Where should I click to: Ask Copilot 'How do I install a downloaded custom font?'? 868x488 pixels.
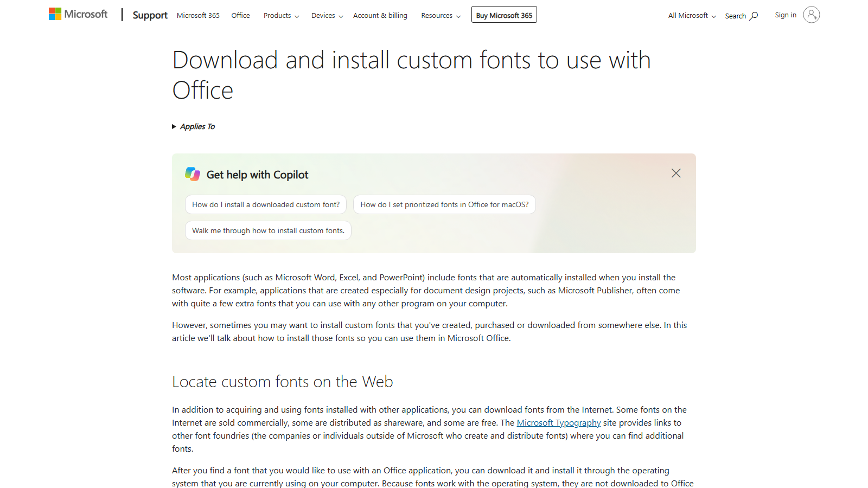pos(266,204)
